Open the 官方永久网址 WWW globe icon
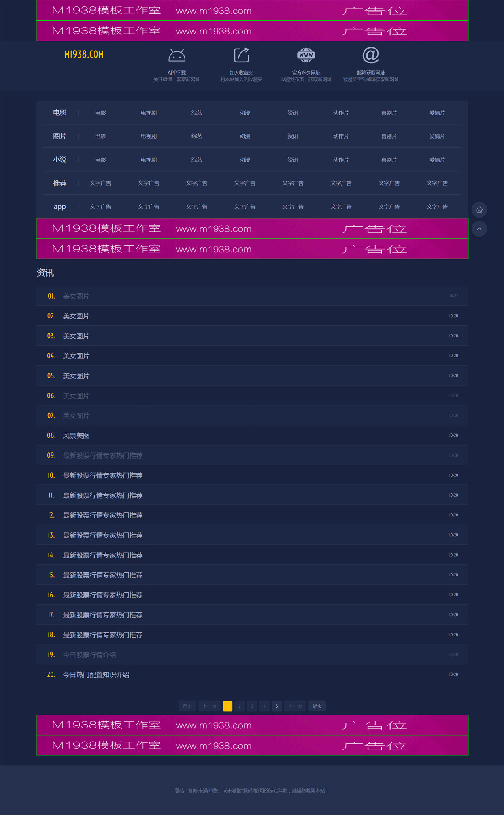 [x=306, y=55]
